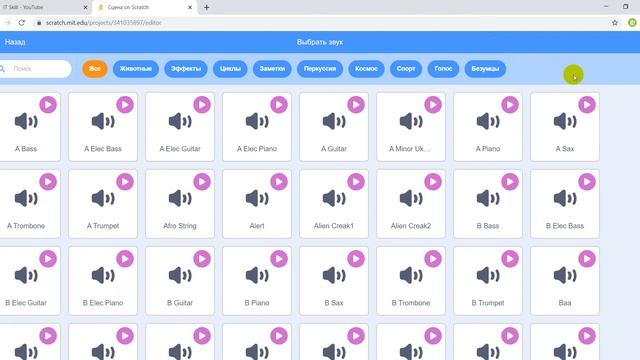Filter sounds by Эффекты category
This screenshot has height=360, width=640.
pyautogui.click(x=186, y=69)
